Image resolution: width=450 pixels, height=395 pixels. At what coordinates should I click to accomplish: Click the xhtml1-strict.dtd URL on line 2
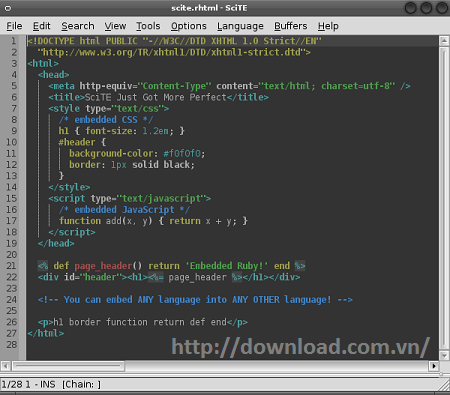174,52
